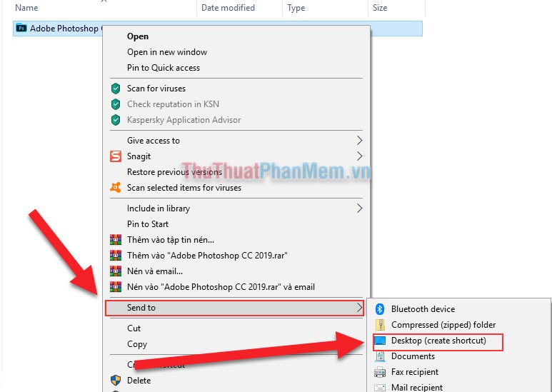Send to Bluetooth device
The width and height of the screenshot is (552, 392).
[423, 309]
